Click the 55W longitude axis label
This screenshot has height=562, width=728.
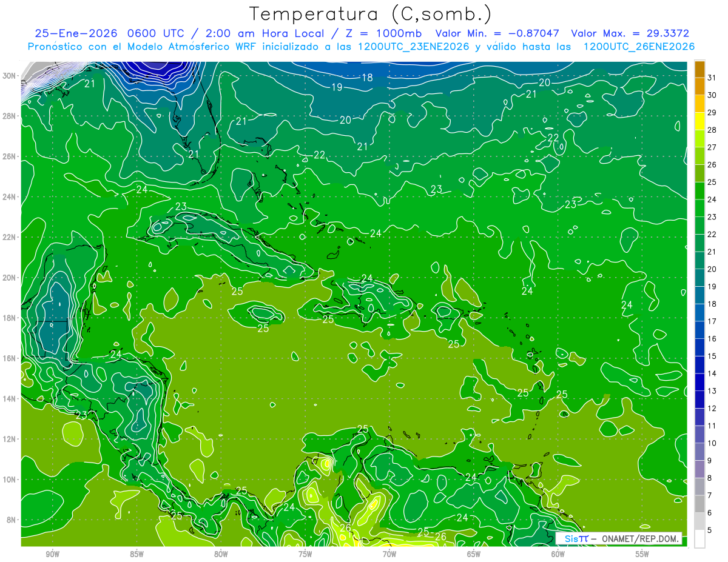[x=642, y=554]
